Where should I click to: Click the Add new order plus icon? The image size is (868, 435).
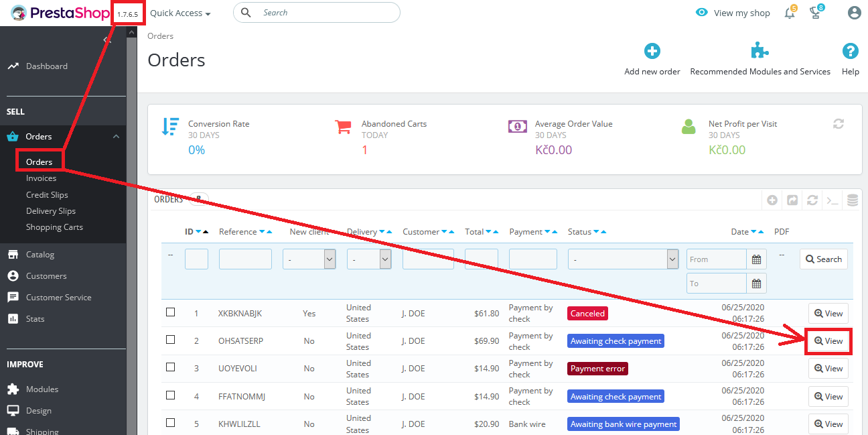pos(652,51)
